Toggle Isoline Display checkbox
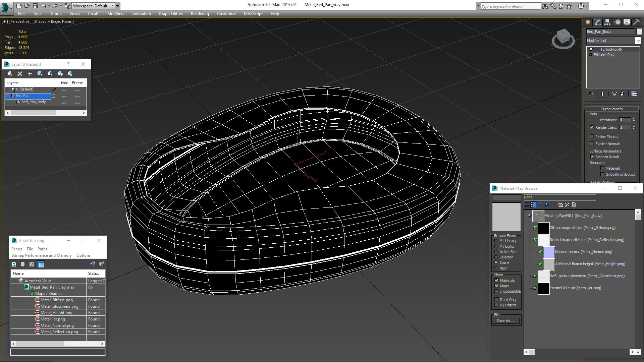 (x=592, y=137)
